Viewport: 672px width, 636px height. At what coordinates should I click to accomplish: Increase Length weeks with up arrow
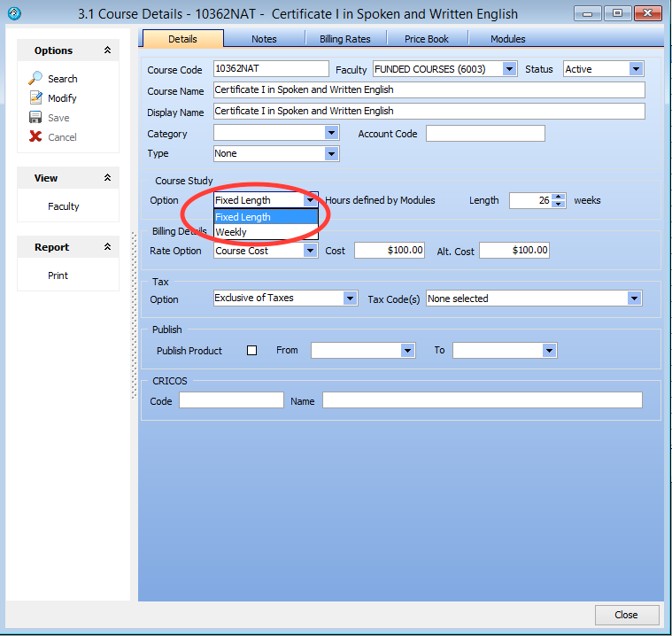click(x=559, y=197)
